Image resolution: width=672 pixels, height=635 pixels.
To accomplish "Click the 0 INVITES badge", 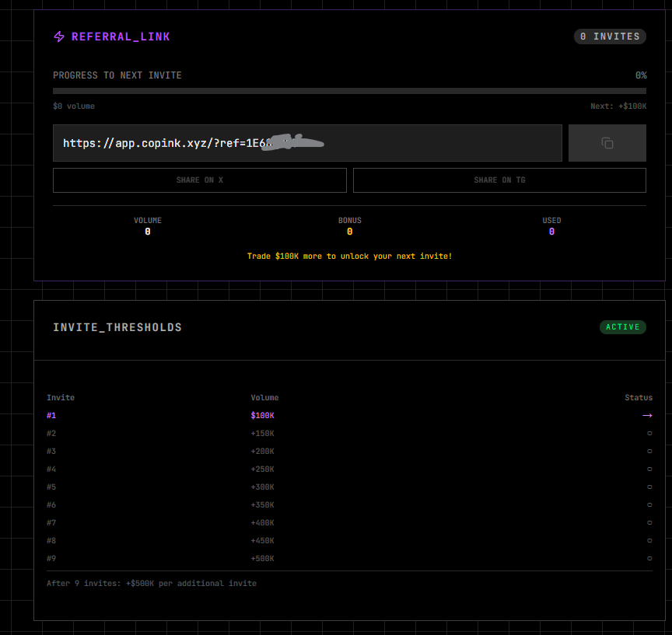I will [610, 37].
